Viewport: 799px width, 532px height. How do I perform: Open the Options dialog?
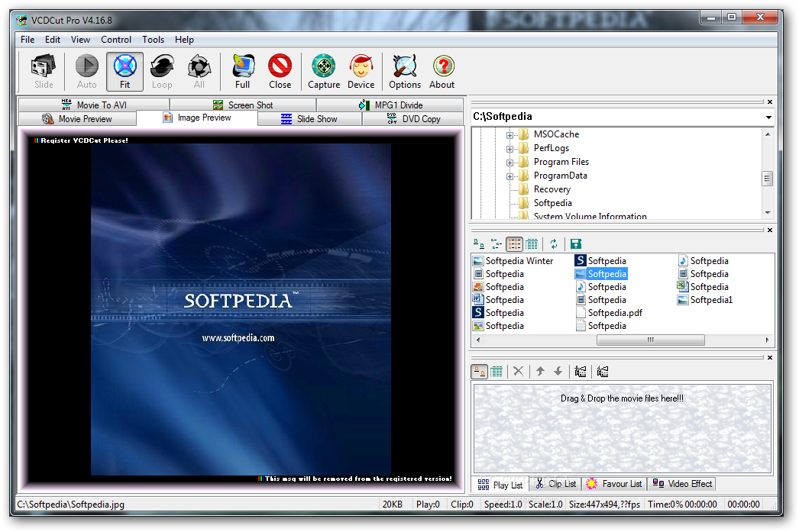coord(405,72)
